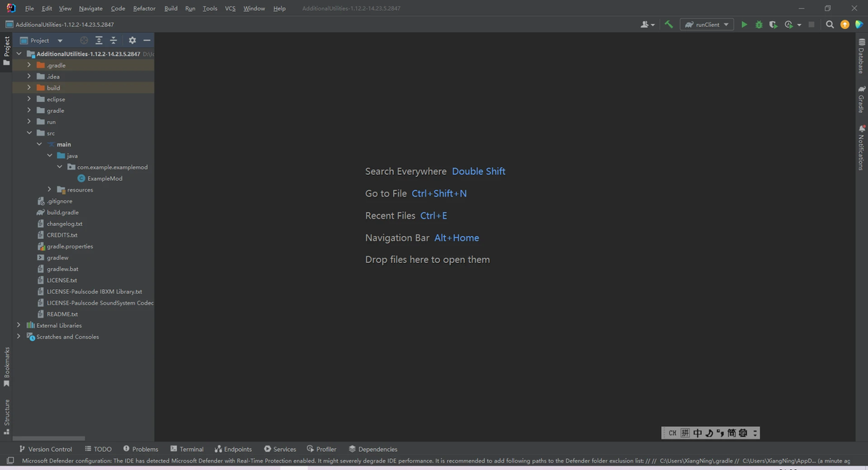868x470 pixels.
Task: Toggle the Database side panel
Action: (861, 56)
